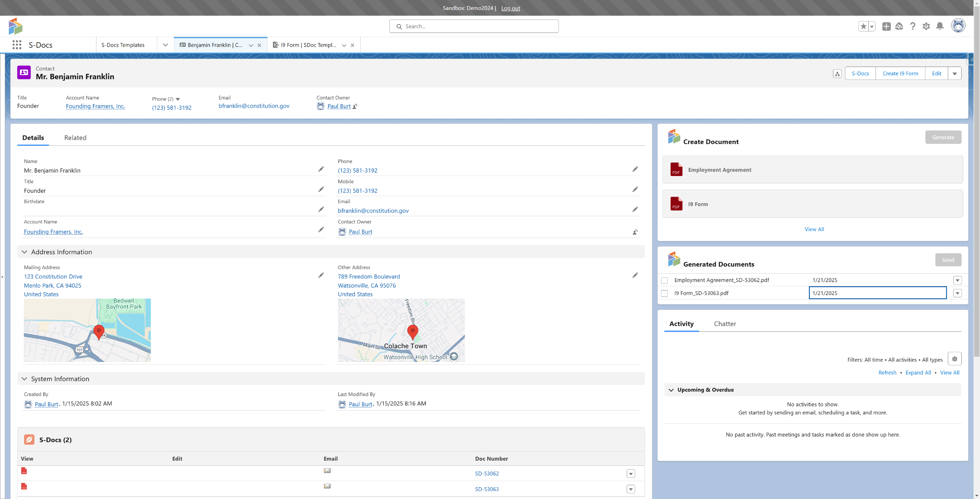This screenshot has height=499, width=980.
Task: Switch to the Related tab
Action: click(75, 138)
